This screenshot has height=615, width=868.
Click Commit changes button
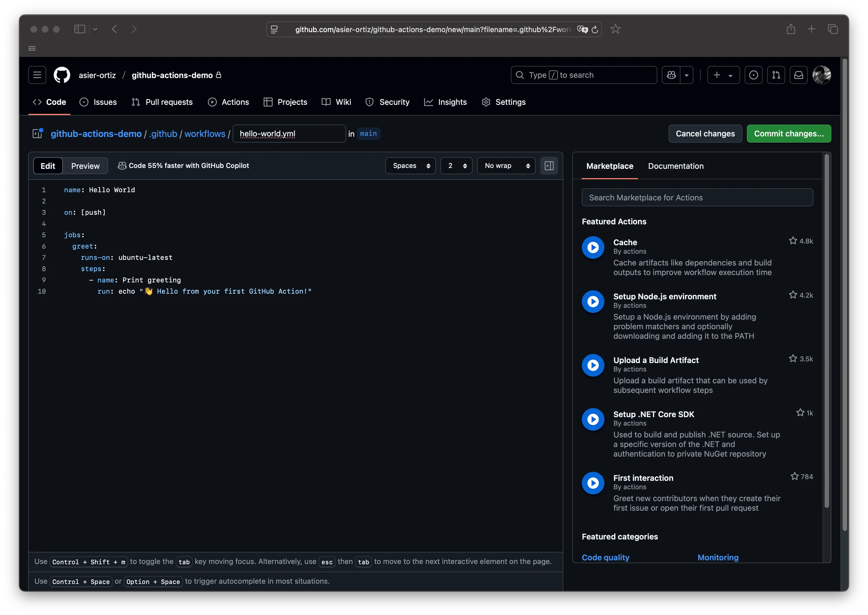click(x=789, y=134)
